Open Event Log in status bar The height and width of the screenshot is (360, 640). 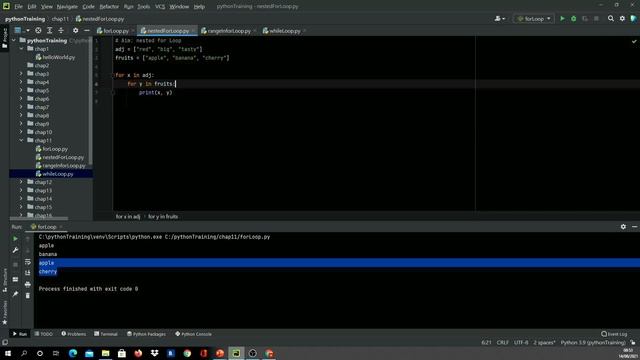[x=614, y=334]
